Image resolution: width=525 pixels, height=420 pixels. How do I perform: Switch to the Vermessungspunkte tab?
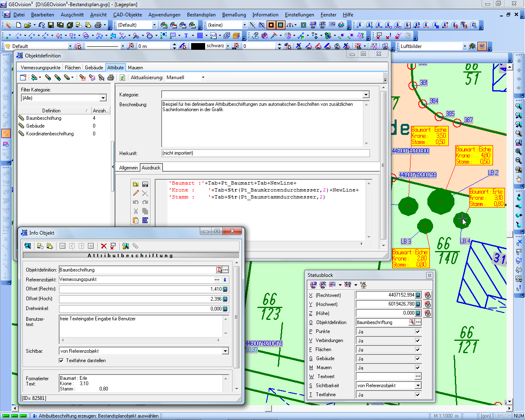(x=41, y=68)
